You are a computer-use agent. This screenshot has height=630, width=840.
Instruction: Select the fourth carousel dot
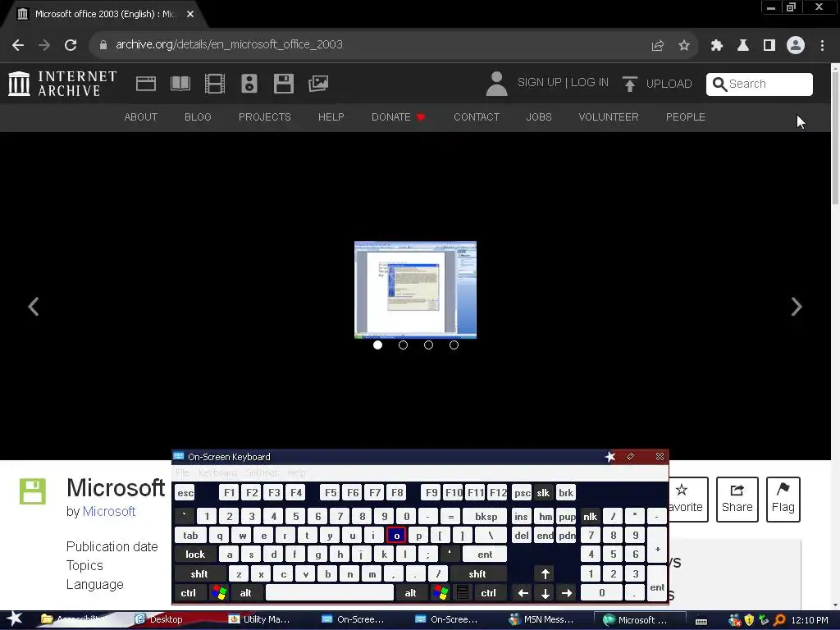pyautogui.click(x=454, y=345)
